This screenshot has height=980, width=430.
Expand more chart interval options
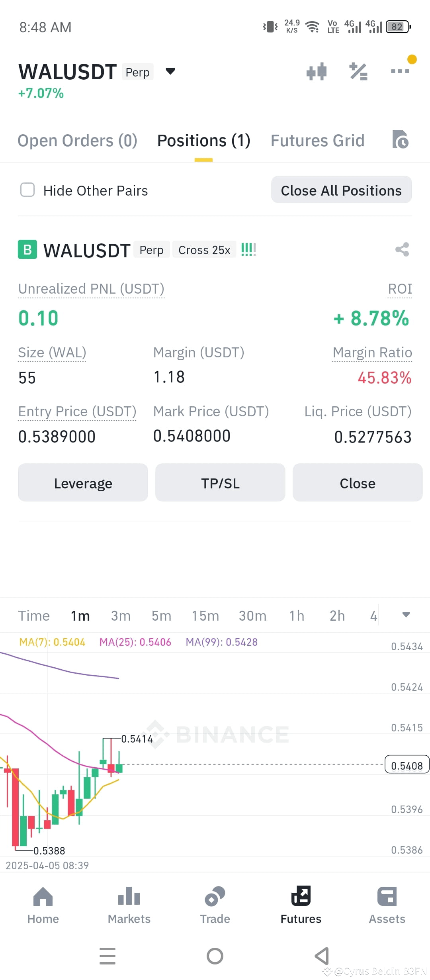[x=406, y=615]
